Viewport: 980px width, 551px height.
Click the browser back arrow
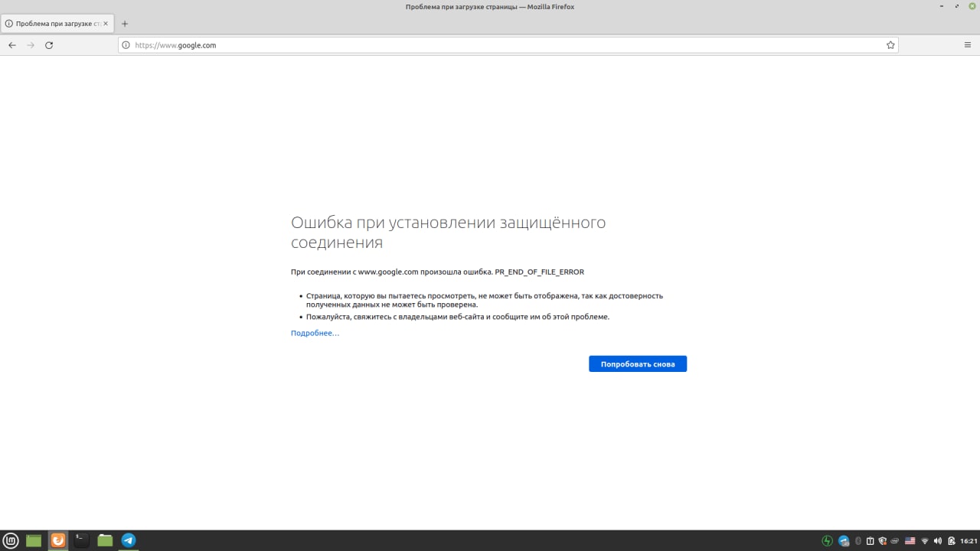click(12, 45)
